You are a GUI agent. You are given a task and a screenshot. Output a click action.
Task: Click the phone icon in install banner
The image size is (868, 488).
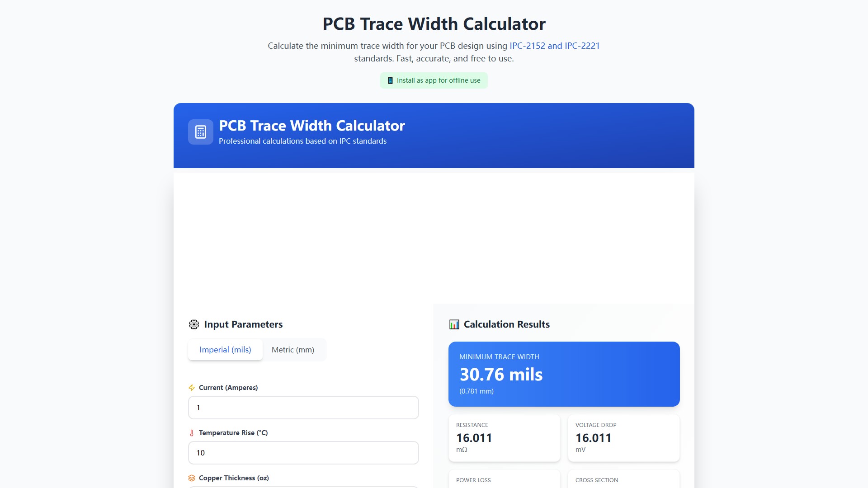[390, 80]
